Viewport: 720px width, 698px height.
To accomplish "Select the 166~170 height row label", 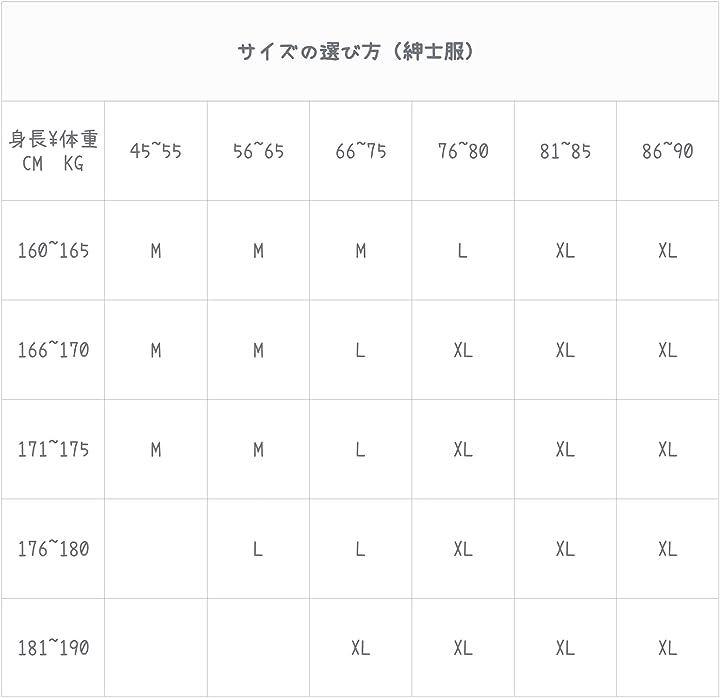I will [x=53, y=350].
